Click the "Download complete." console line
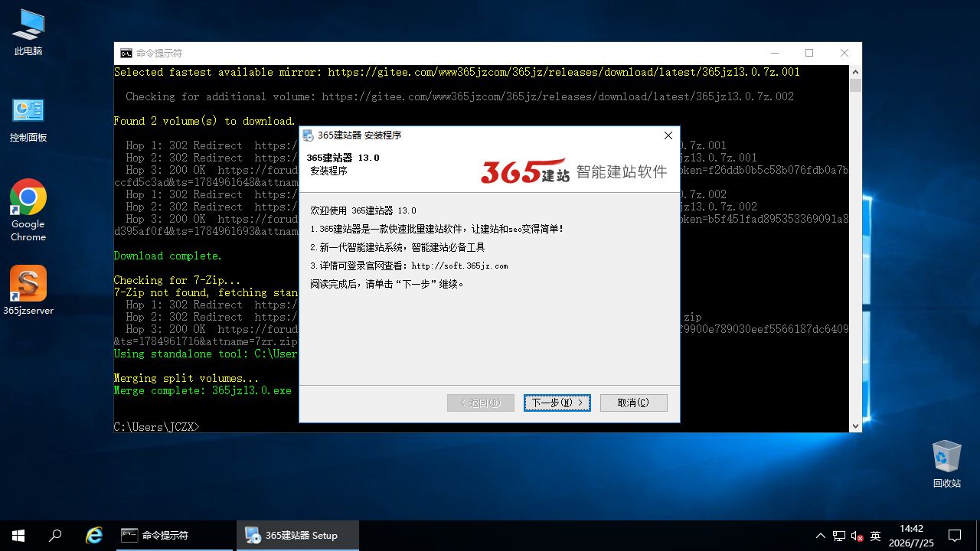 (168, 256)
